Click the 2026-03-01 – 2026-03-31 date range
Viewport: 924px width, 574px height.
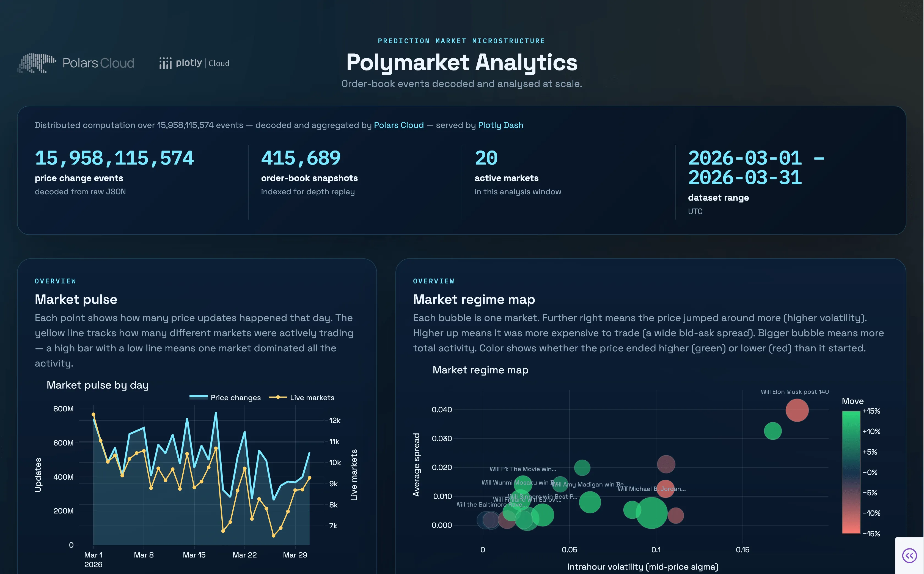pos(756,168)
